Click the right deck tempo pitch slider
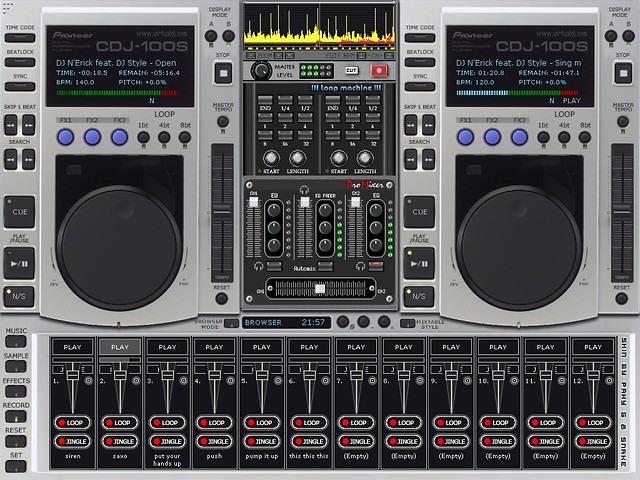The height and width of the screenshot is (480, 640). coord(622,212)
